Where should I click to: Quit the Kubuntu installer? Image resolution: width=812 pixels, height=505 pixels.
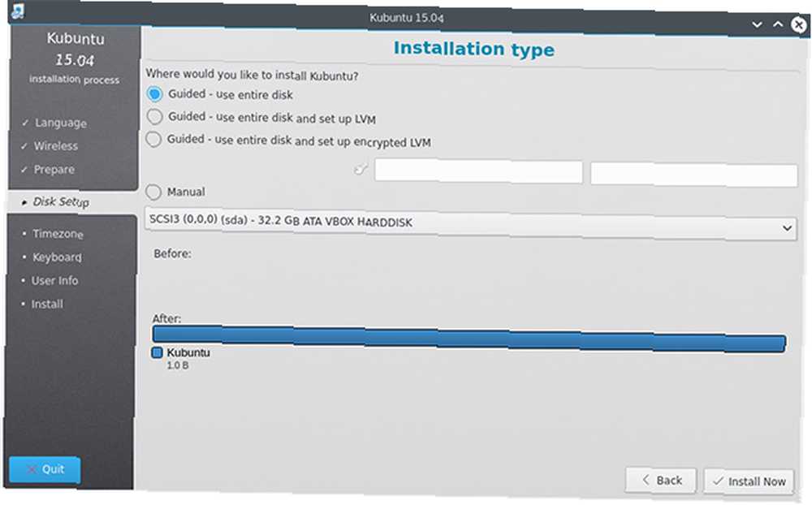[x=45, y=469]
